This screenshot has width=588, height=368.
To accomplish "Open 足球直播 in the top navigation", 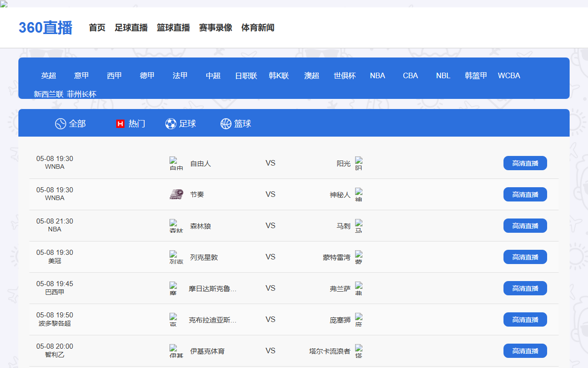I will pos(131,28).
